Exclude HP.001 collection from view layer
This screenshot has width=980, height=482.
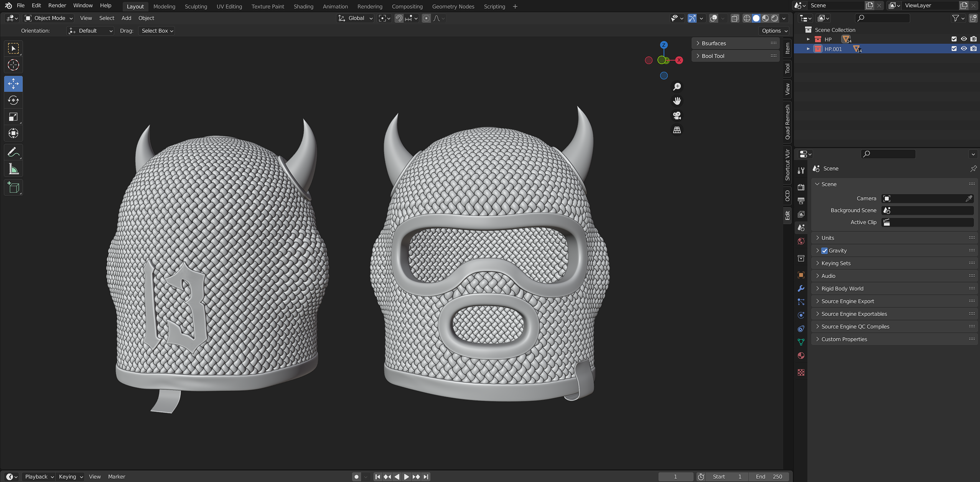954,49
